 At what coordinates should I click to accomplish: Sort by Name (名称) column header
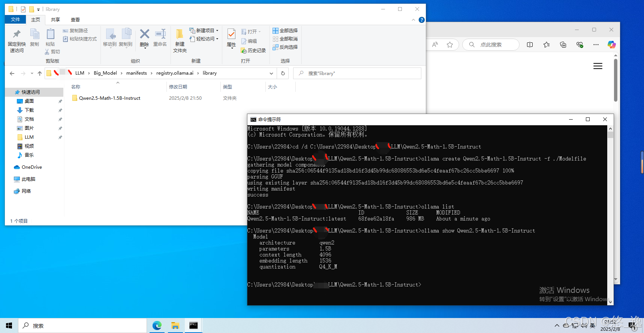pyautogui.click(x=118, y=87)
